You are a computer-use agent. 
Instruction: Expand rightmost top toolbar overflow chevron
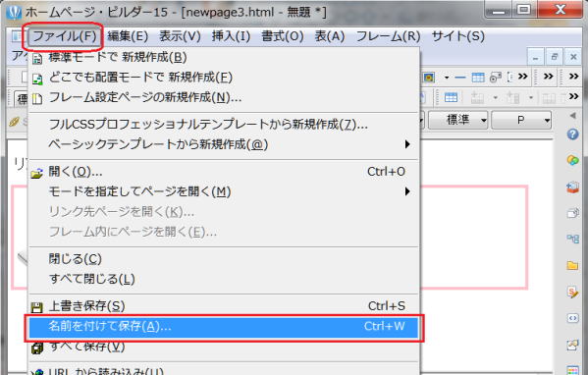pyautogui.click(x=573, y=77)
